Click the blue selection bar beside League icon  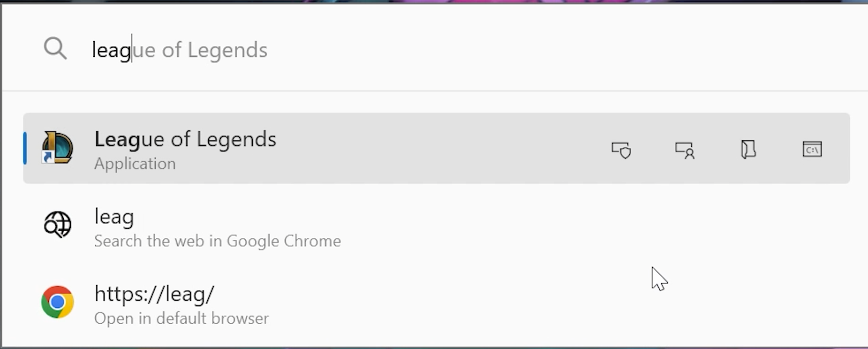point(25,148)
